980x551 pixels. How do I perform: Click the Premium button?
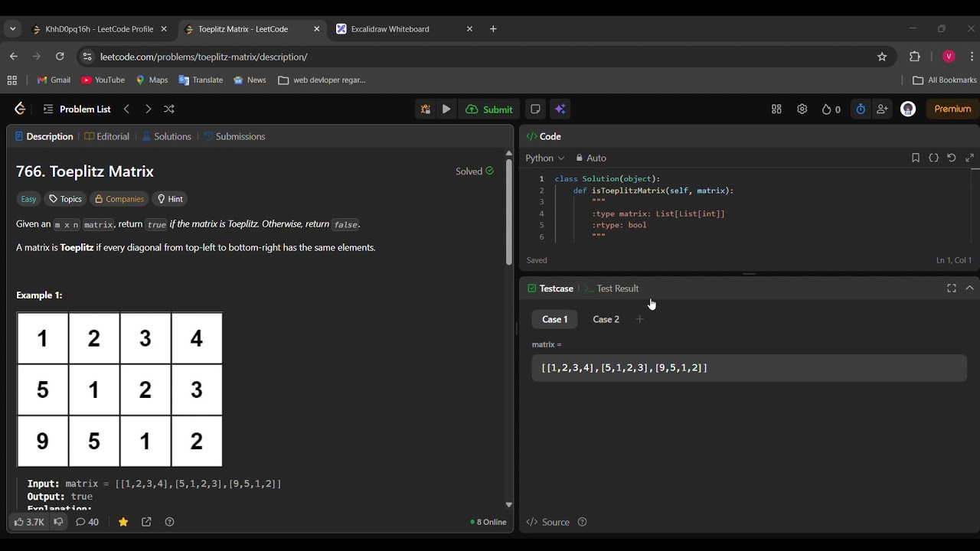coord(952,109)
